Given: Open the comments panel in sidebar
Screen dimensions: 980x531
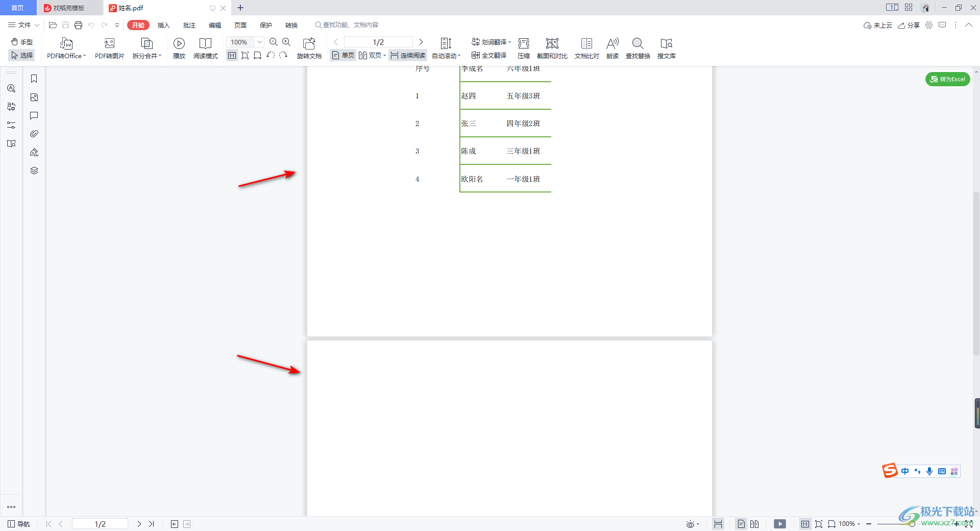Looking at the screenshot, I should (x=34, y=115).
